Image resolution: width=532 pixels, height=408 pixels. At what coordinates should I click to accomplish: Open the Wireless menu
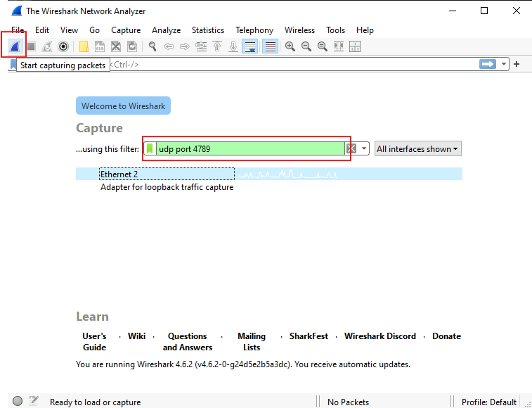pos(299,30)
